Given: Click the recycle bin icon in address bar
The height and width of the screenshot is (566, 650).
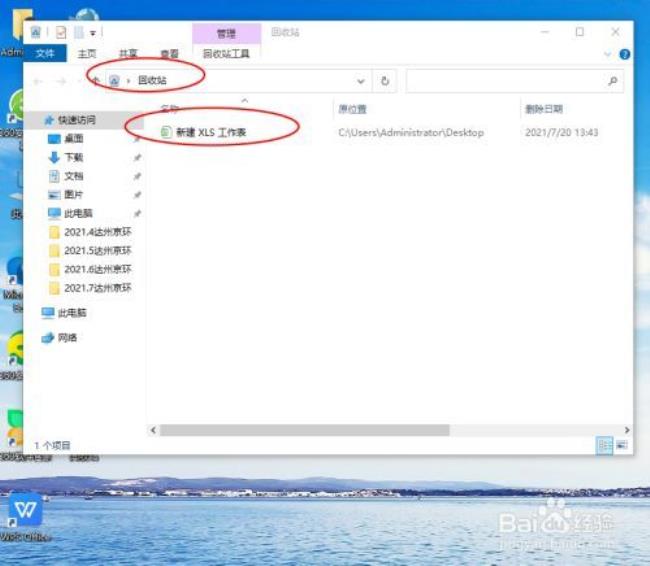Looking at the screenshot, I should [x=114, y=80].
